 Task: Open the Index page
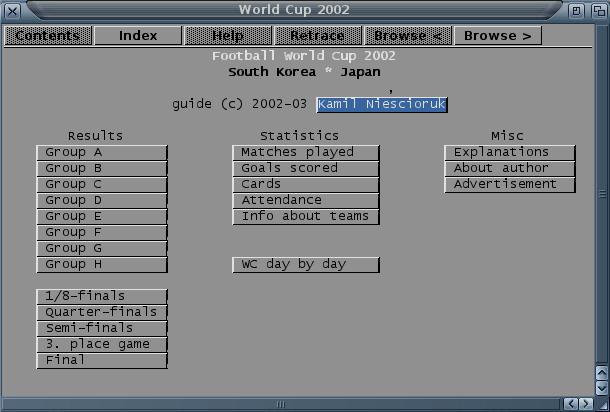tap(138, 36)
